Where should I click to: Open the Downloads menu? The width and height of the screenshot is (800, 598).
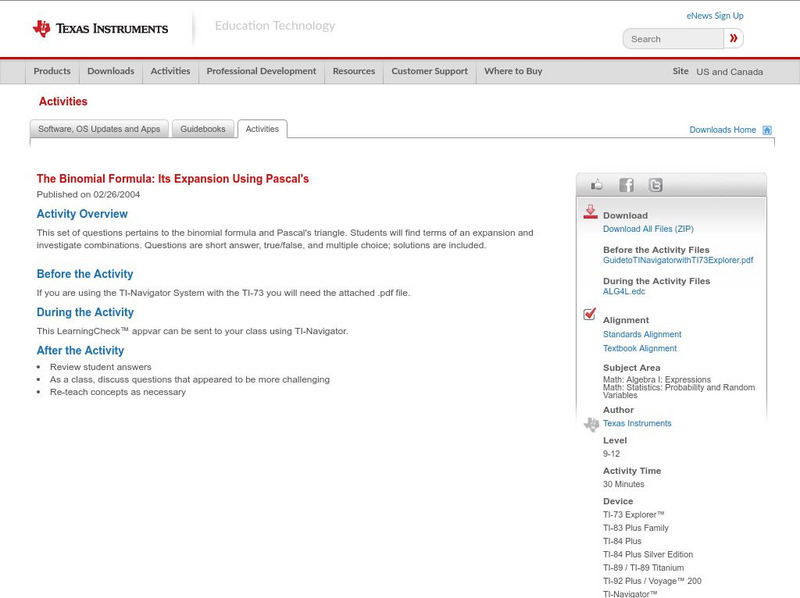[x=111, y=71]
